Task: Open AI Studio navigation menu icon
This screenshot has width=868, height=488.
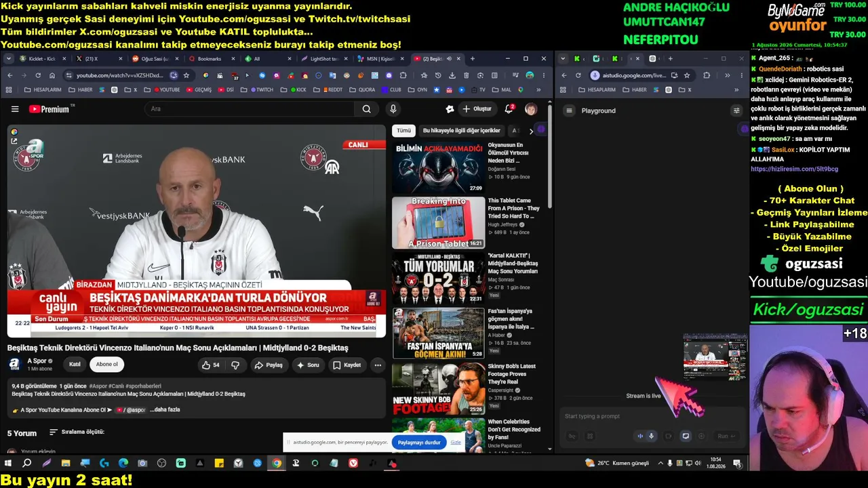Action: (x=570, y=110)
